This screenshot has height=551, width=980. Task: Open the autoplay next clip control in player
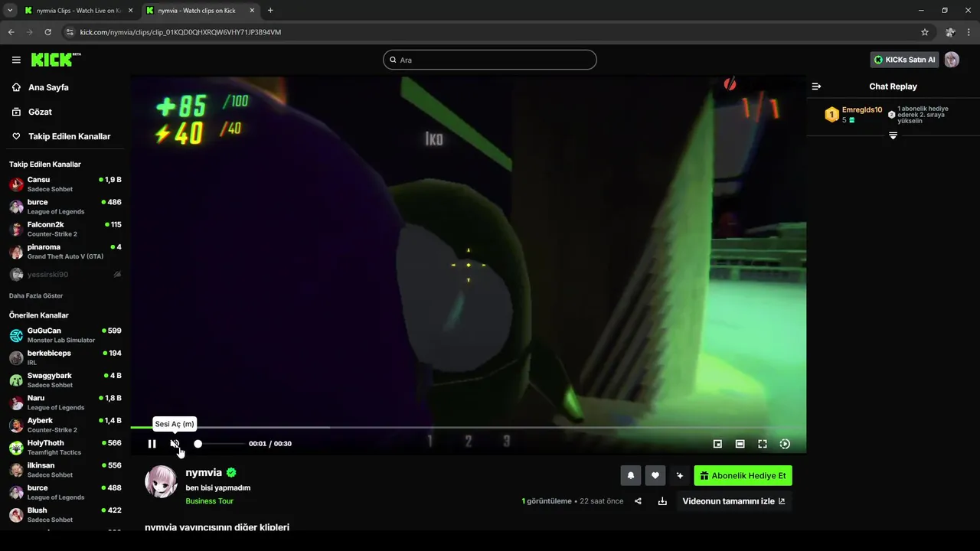coord(785,444)
